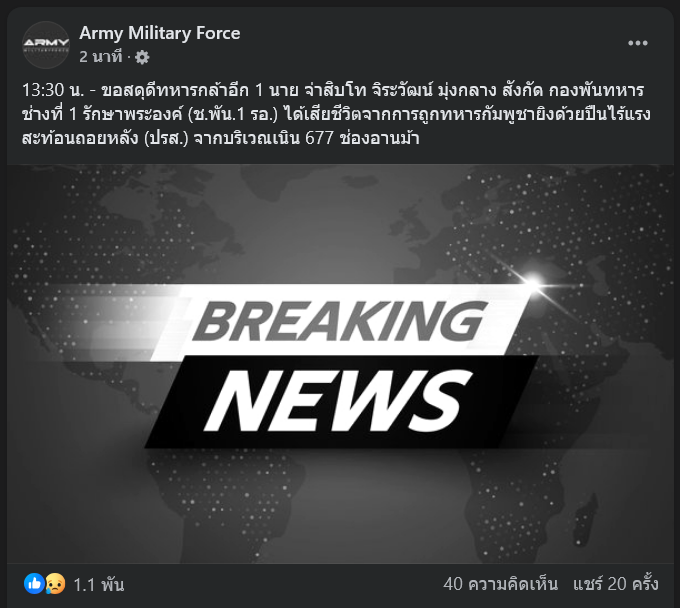
Task: Open the Army Military Force page name
Action: coord(160,33)
